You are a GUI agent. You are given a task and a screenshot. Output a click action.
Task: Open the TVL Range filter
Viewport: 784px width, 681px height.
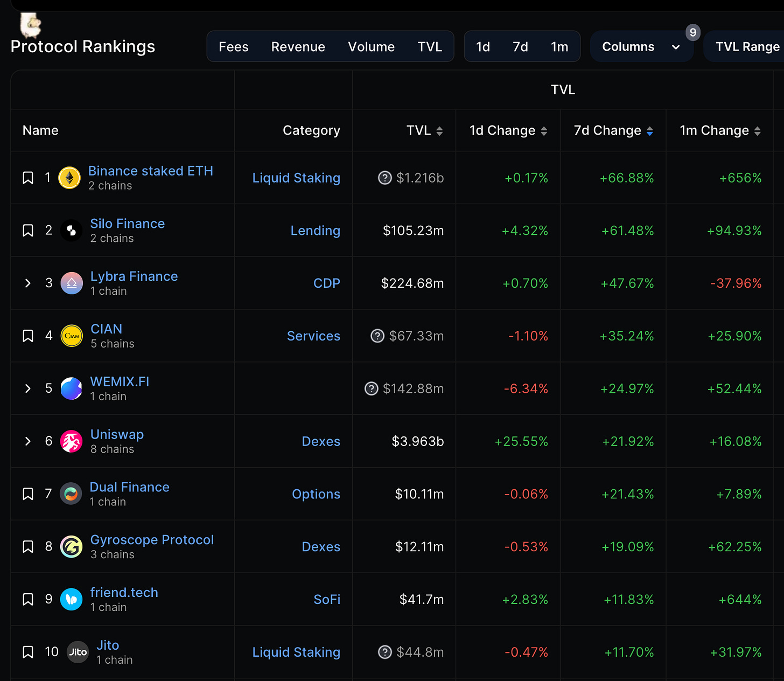[747, 47]
